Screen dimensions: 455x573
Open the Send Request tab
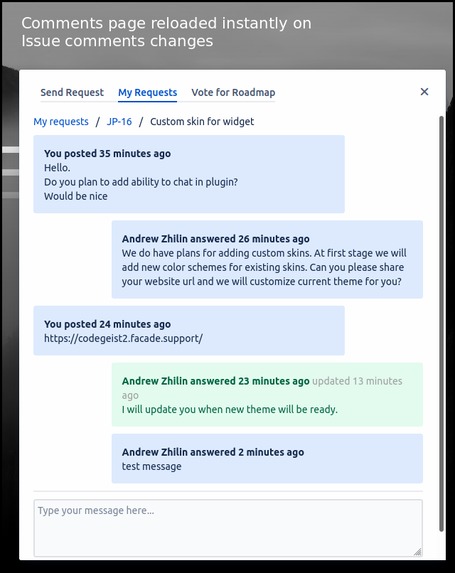(x=72, y=92)
